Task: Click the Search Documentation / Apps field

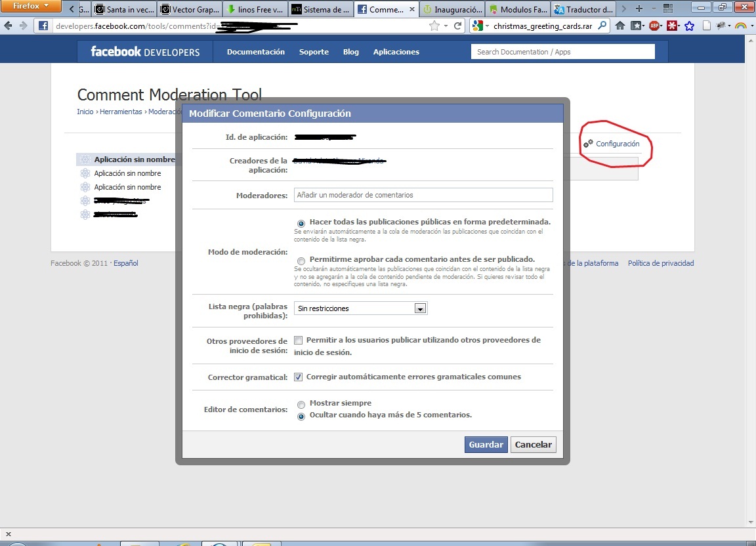Action: tap(562, 52)
